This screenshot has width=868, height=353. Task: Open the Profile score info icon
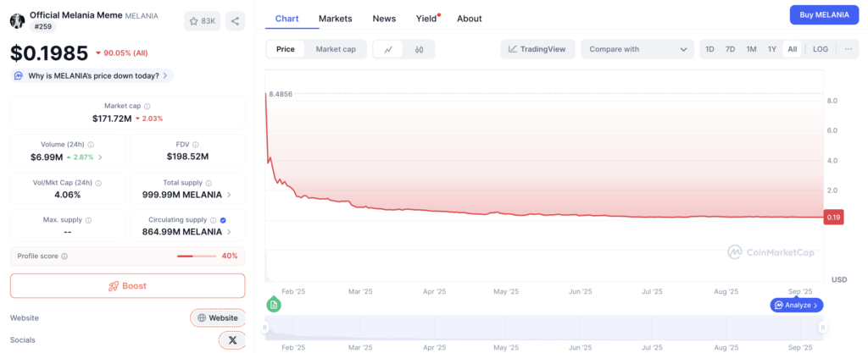tap(64, 256)
